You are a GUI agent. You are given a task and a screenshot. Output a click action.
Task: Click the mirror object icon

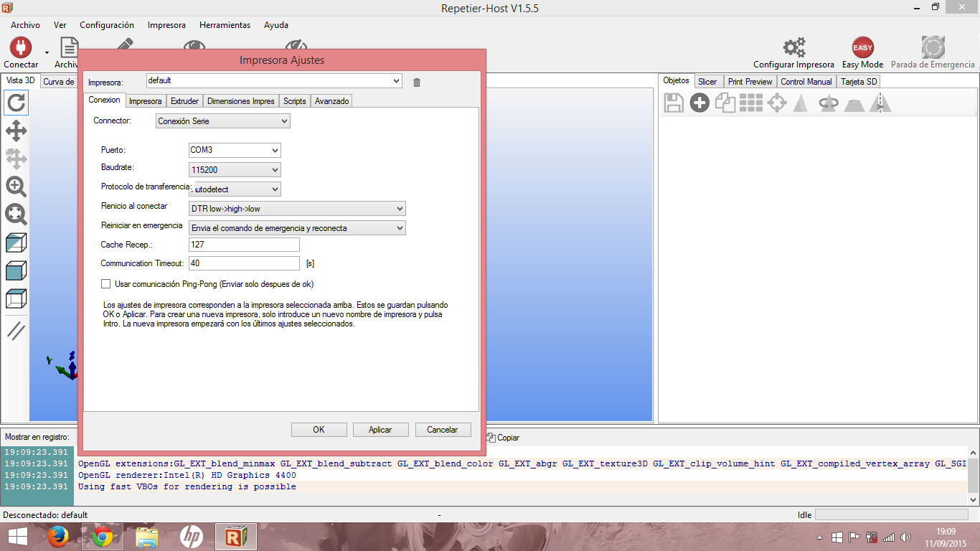880,103
